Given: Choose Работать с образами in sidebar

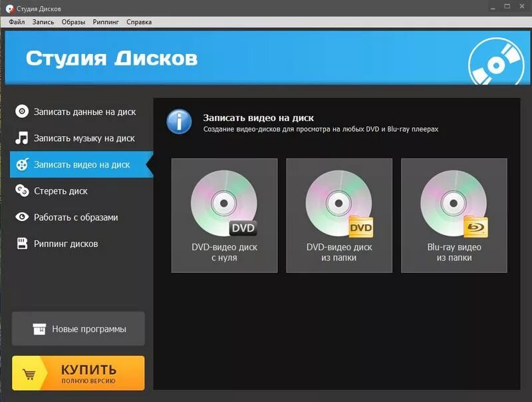Looking at the screenshot, I should click(76, 217).
